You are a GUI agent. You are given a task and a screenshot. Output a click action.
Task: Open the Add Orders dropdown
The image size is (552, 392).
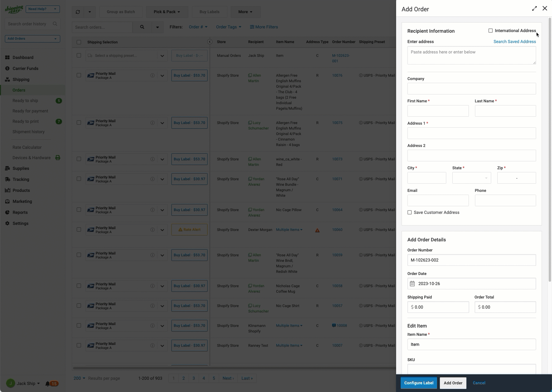(32, 39)
